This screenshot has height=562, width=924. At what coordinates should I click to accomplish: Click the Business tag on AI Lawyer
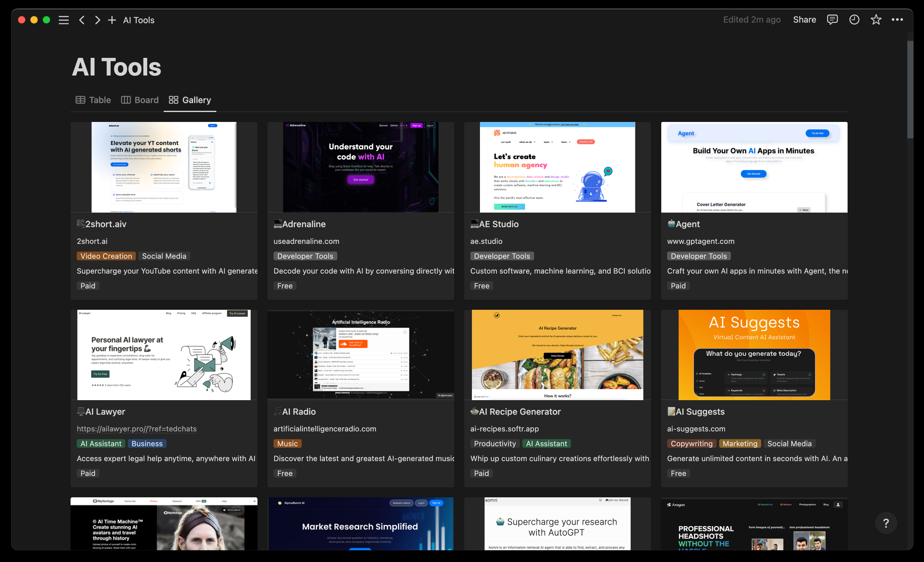click(x=147, y=443)
